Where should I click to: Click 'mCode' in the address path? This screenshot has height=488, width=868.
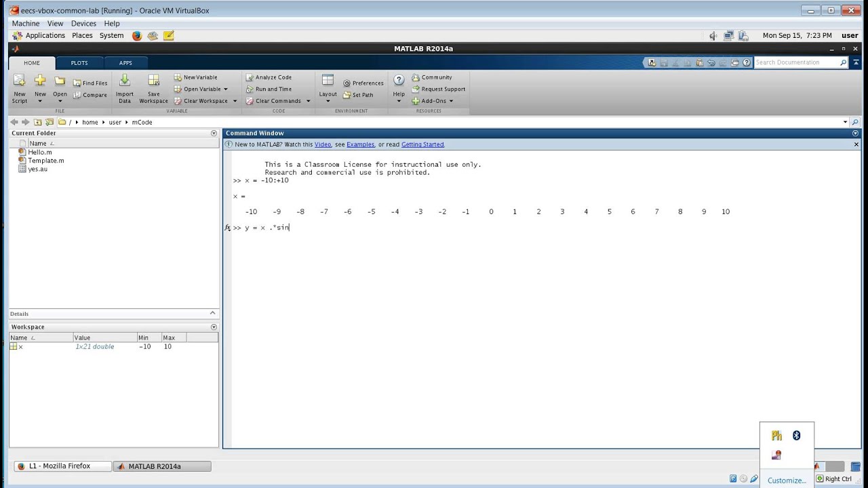coord(142,122)
